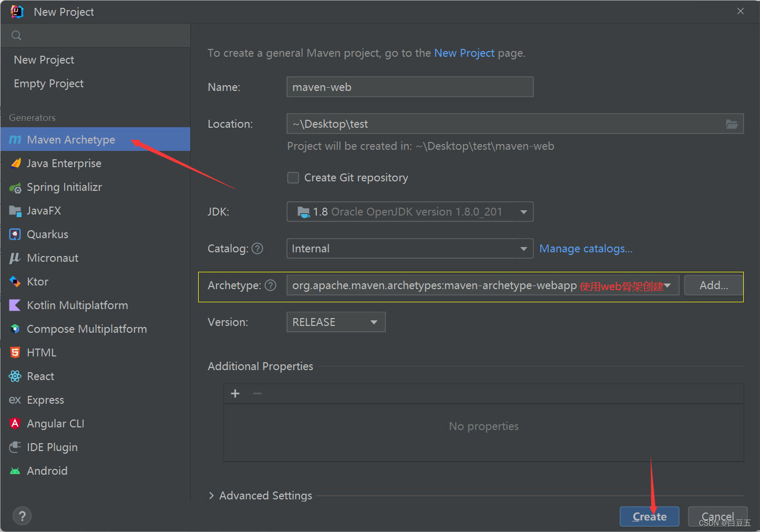The width and height of the screenshot is (760, 532).
Task: Click the Express ex icon
Action: pyautogui.click(x=15, y=400)
